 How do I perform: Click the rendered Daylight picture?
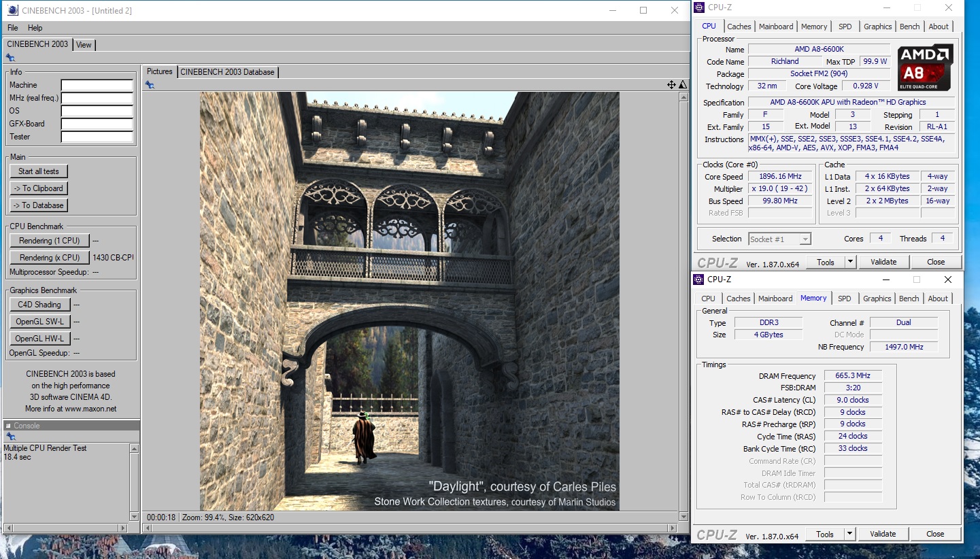point(409,301)
